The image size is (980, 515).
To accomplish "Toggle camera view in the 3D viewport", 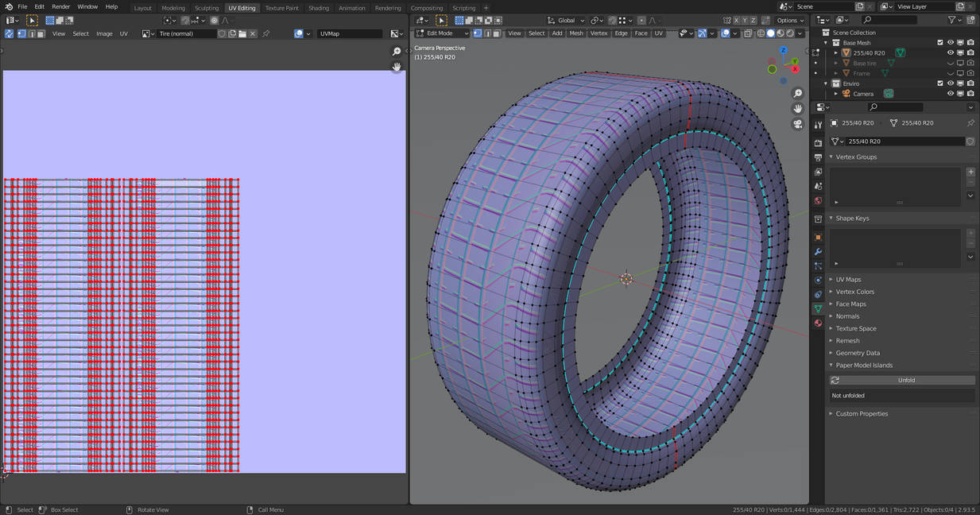I will (798, 124).
